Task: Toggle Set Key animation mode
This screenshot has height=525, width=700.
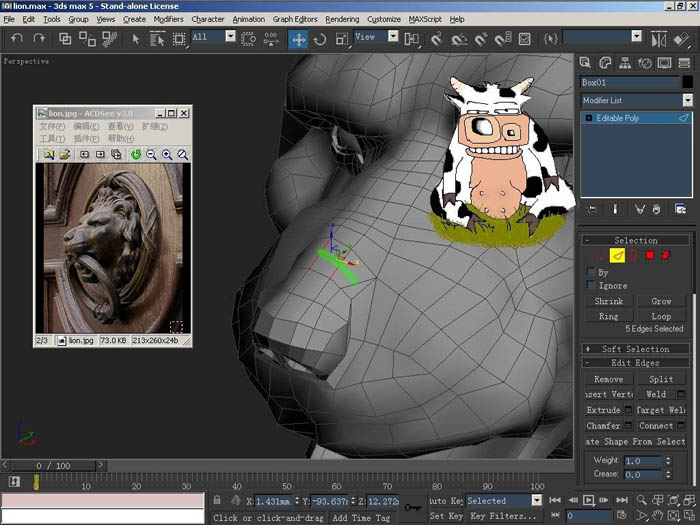Action: point(446,516)
